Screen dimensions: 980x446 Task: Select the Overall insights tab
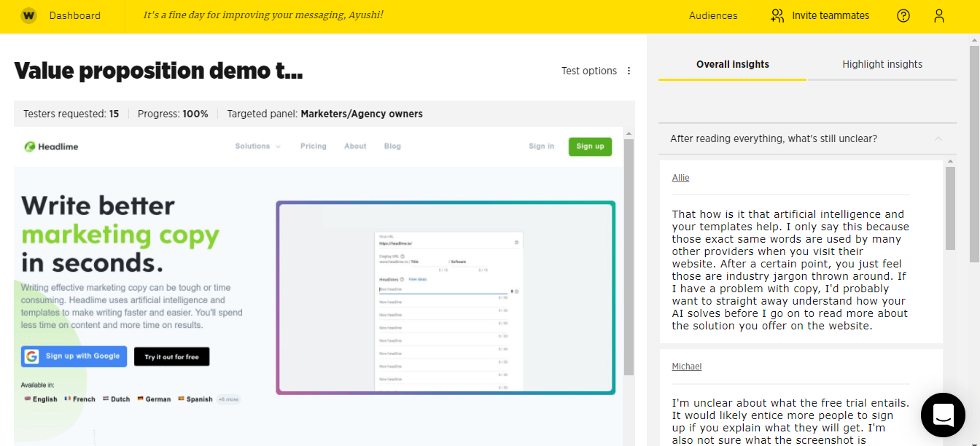tap(732, 64)
